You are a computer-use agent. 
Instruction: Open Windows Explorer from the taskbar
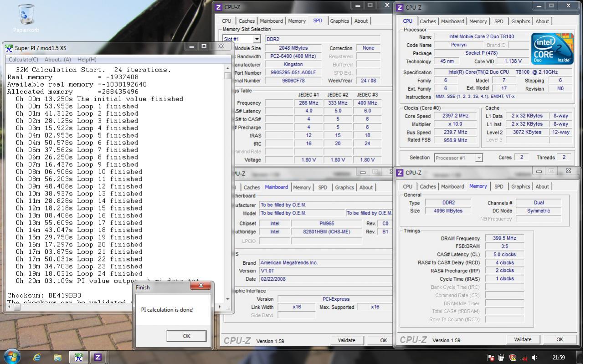(58, 358)
